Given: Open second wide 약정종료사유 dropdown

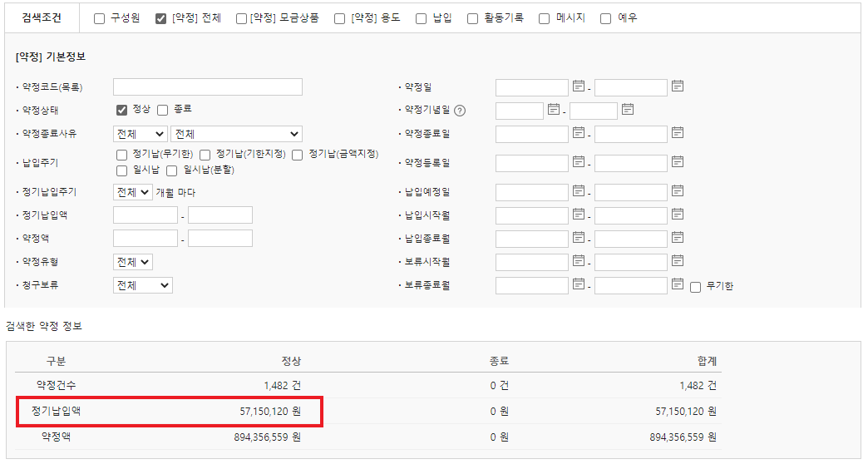Looking at the screenshot, I should (x=236, y=134).
